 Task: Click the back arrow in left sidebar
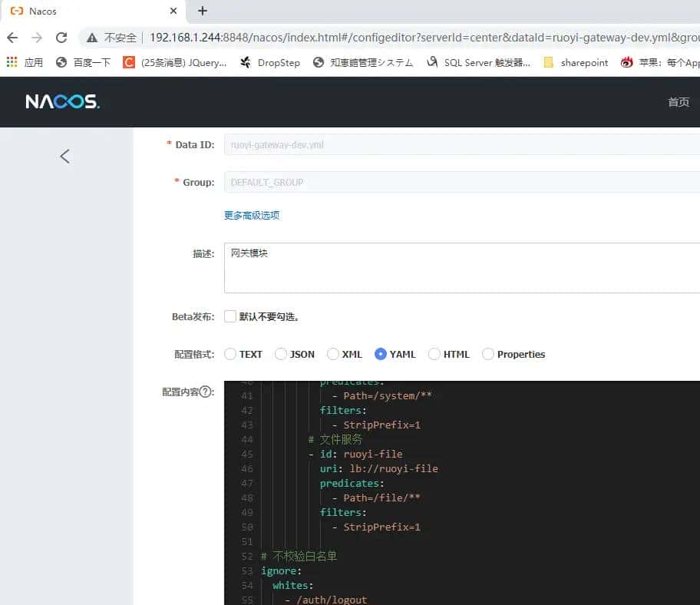click(x=64, y=157)
